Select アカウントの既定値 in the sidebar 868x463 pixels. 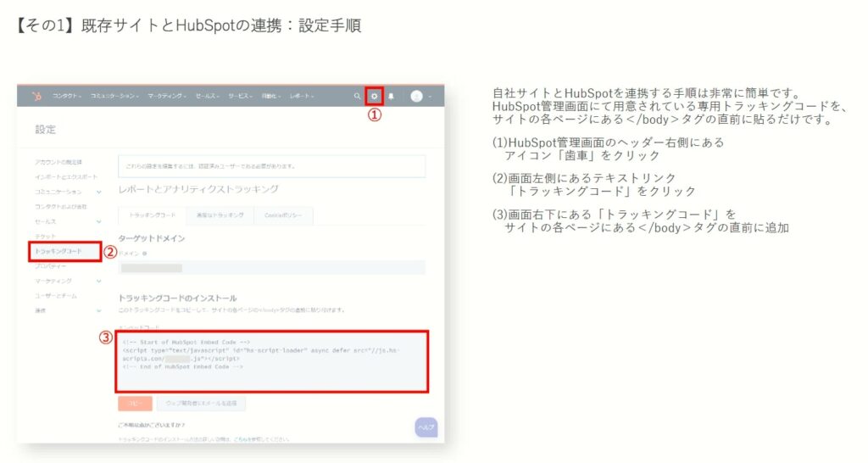point(58,162)
